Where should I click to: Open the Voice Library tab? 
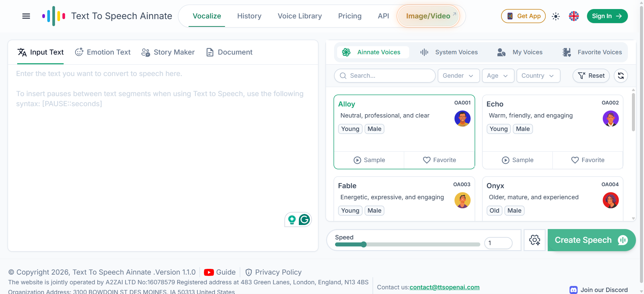click(x=300, y=16)
